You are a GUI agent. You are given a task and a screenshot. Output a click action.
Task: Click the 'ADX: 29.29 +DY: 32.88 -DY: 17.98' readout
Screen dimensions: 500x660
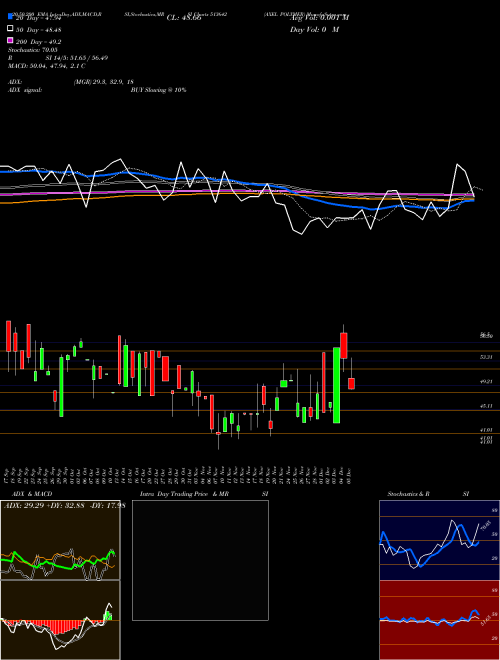click(64, 505)
